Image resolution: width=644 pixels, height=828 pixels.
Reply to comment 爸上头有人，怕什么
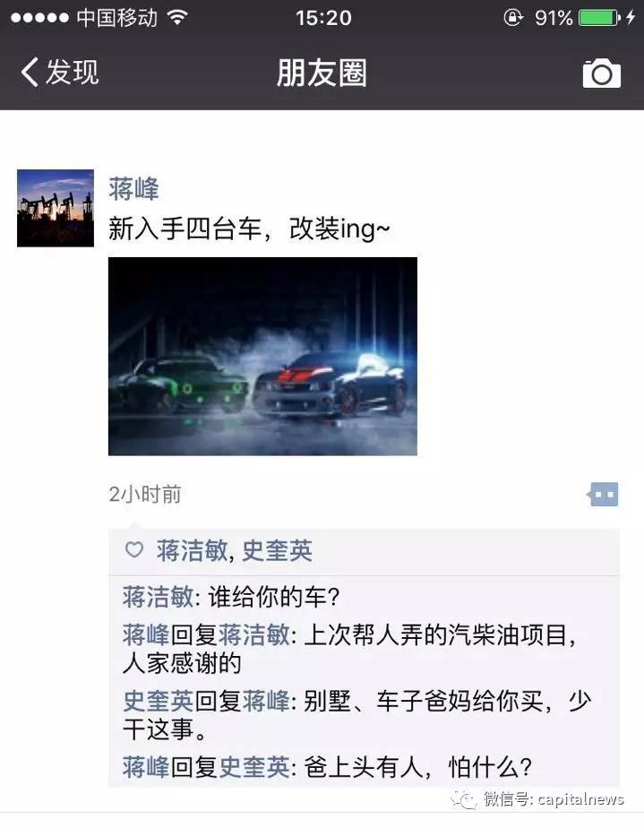(327, 767)
